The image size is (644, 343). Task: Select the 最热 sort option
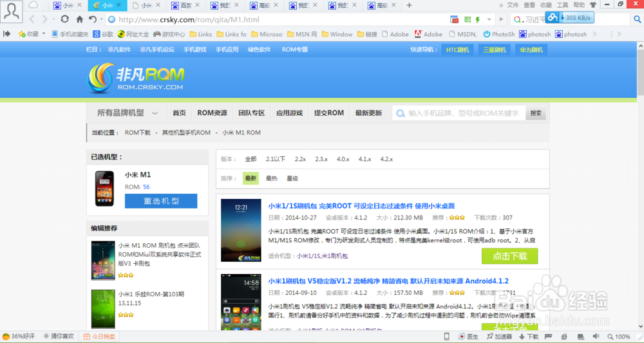272,178
